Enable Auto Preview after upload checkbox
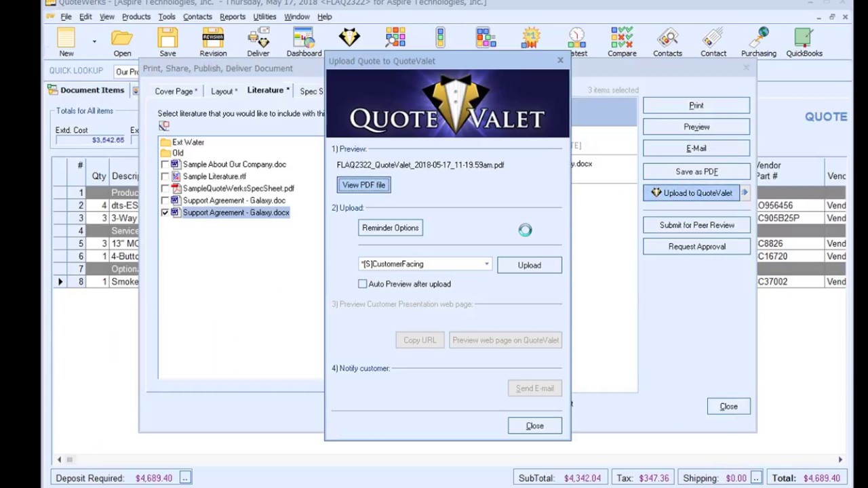This screenshot has height=488, width=868. point(363,284)
